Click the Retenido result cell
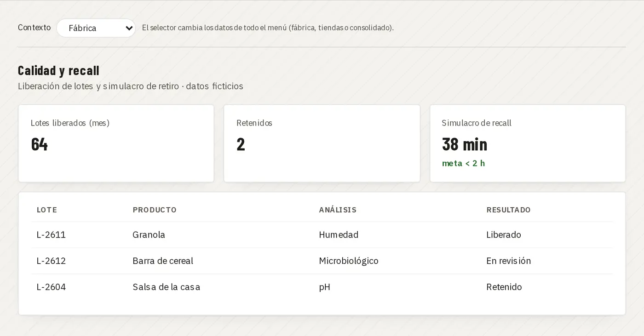 click(504, 287)
